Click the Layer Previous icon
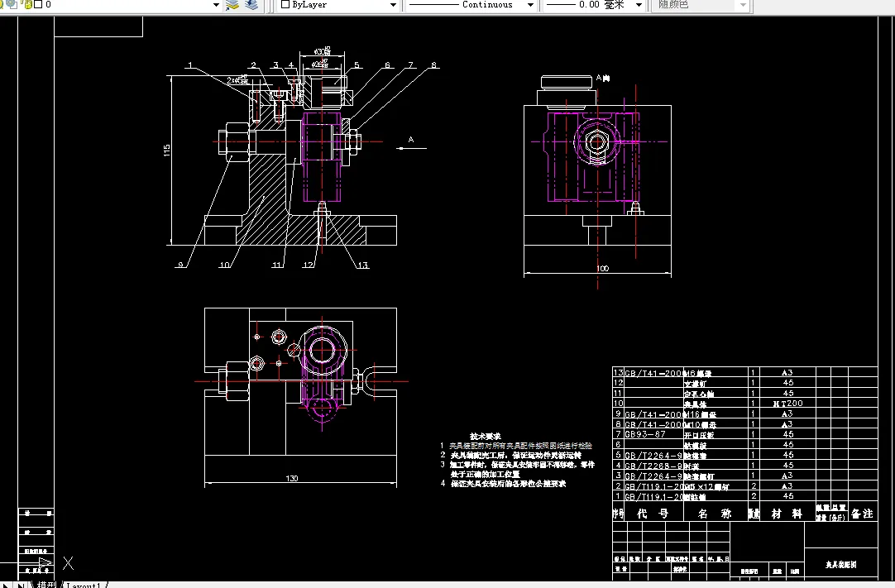This screenshot has height=588, width=895. pos(251,5)
